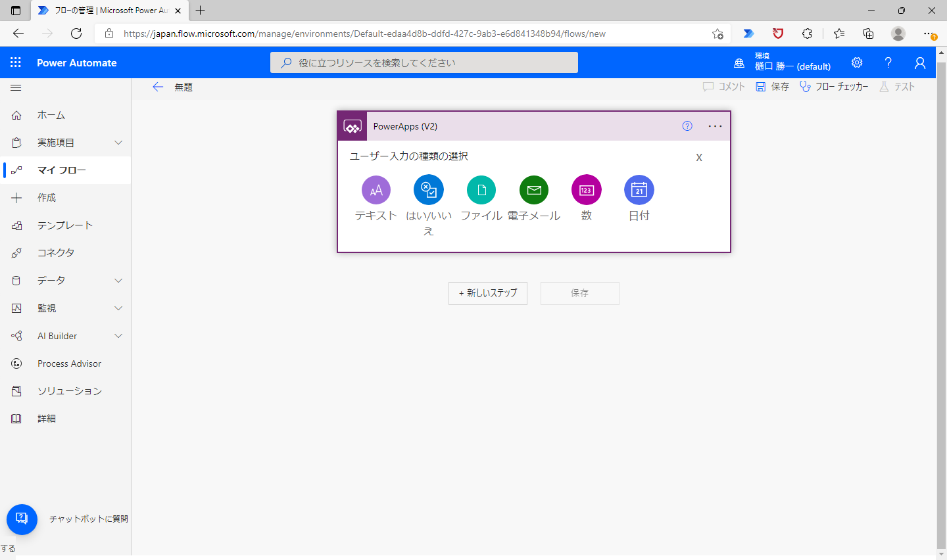
Task: Reload the page with the browser refresh button
Action: click(76, 34)
